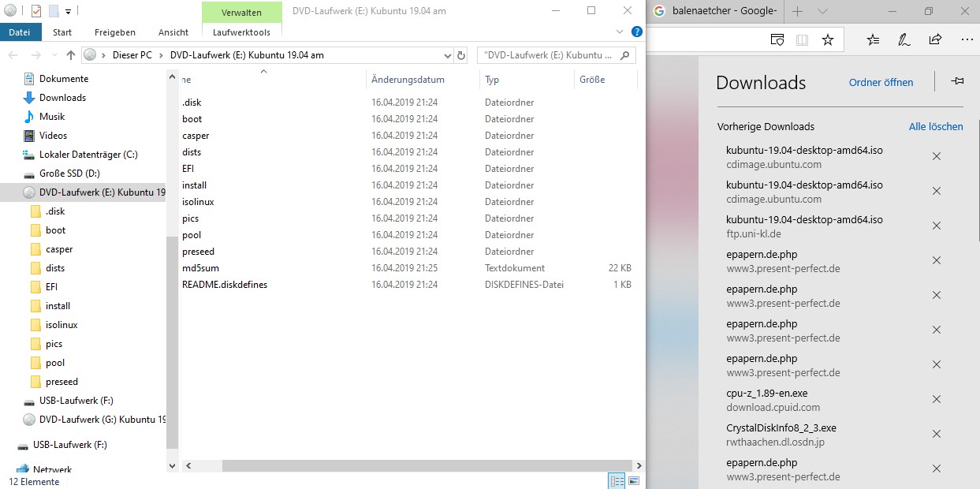Click the EFI folder icon in navigation tree
This screenshot has width=980, height=489.
[35, 287]
